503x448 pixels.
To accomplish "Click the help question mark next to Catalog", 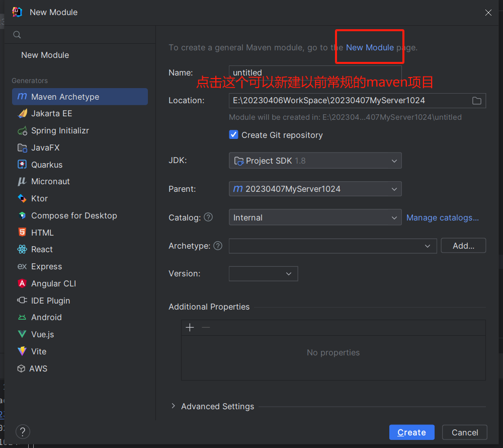I will pos(208,217).
